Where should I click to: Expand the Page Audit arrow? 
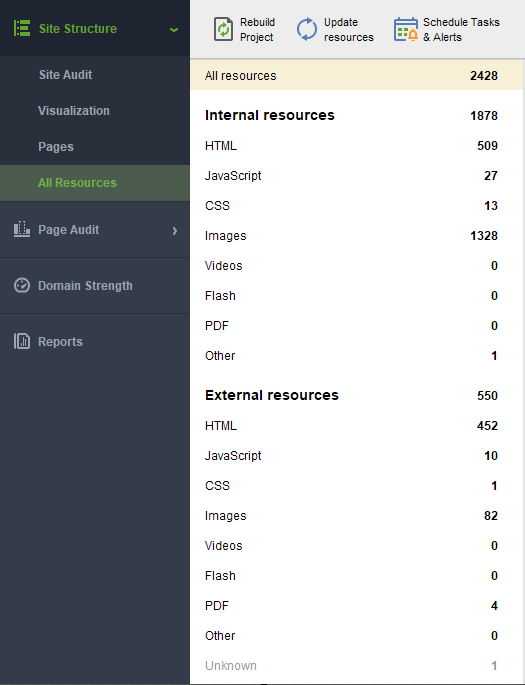point(175,230)
